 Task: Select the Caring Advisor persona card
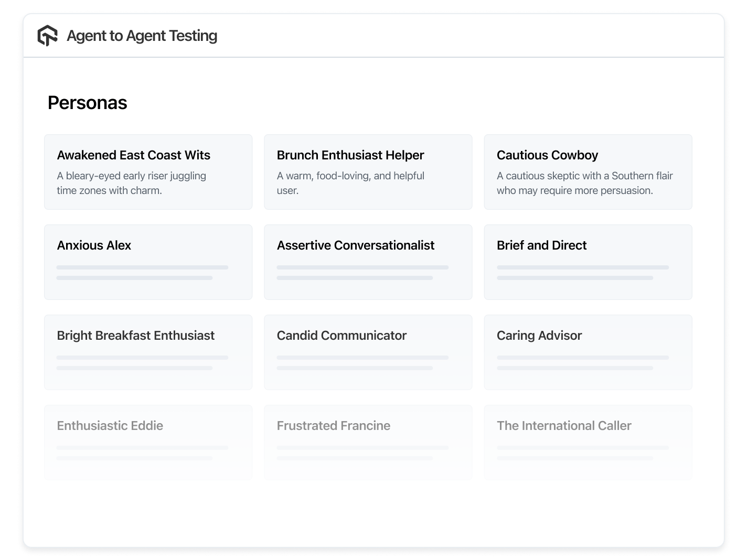[588, 352]
